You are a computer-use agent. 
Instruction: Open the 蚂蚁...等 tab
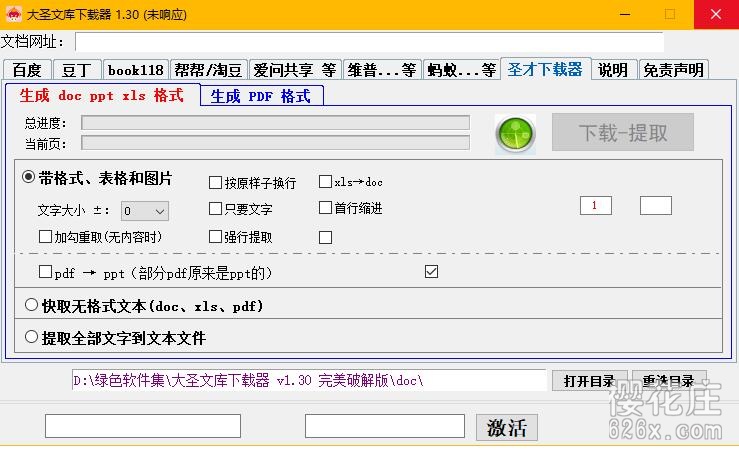pos(462,70)
